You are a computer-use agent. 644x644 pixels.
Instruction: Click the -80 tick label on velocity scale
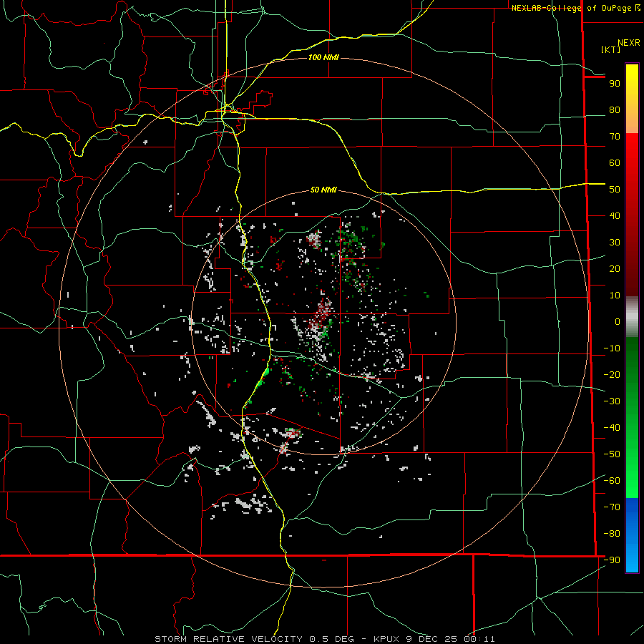[x=612, y=534]
